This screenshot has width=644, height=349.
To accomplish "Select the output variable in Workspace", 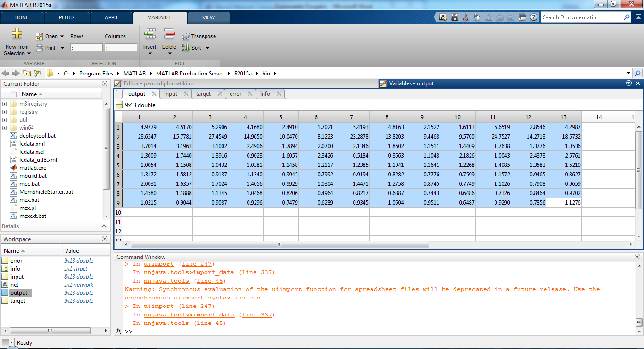I will click(x=19, y=293).
